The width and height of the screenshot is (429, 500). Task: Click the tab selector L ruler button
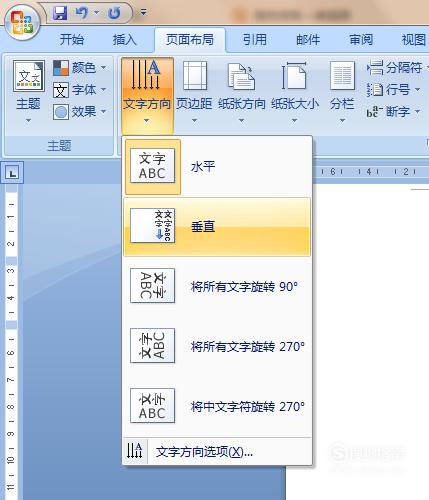[12, 173]
